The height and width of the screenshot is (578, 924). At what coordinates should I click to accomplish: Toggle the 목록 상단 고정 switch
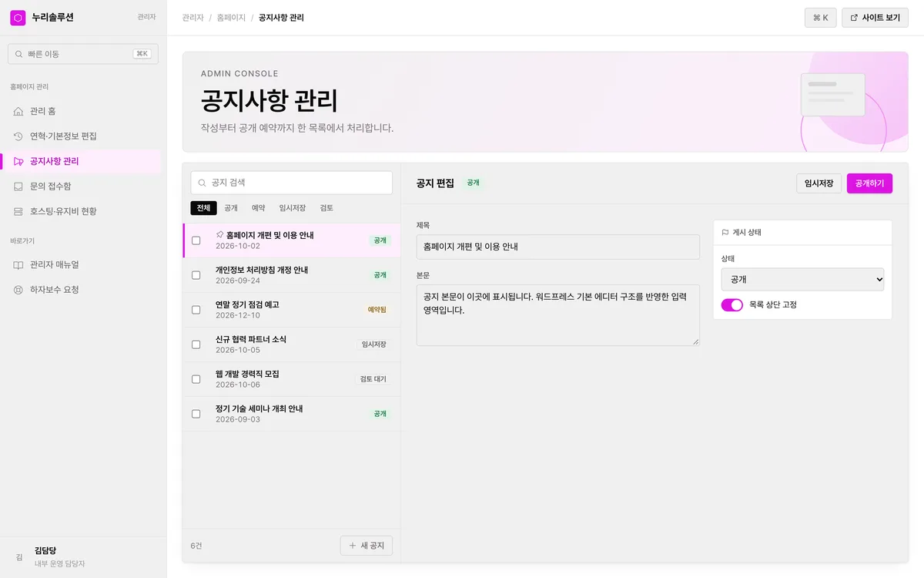pyautogui.click(x=732, y=305)
